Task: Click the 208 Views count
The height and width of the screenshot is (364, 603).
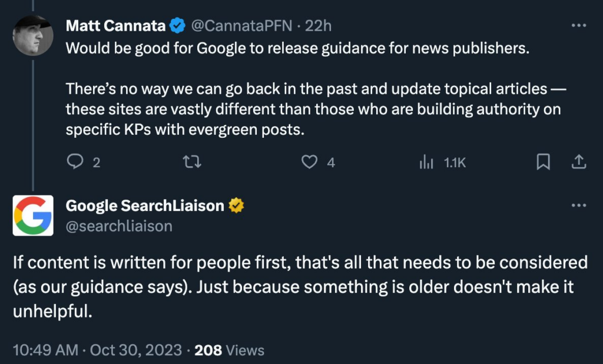Action: (x=229, y=350)
